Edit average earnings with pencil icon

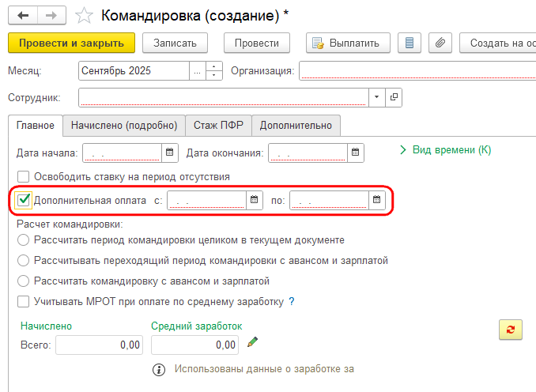pyautogui.click(x=252, y=342)
